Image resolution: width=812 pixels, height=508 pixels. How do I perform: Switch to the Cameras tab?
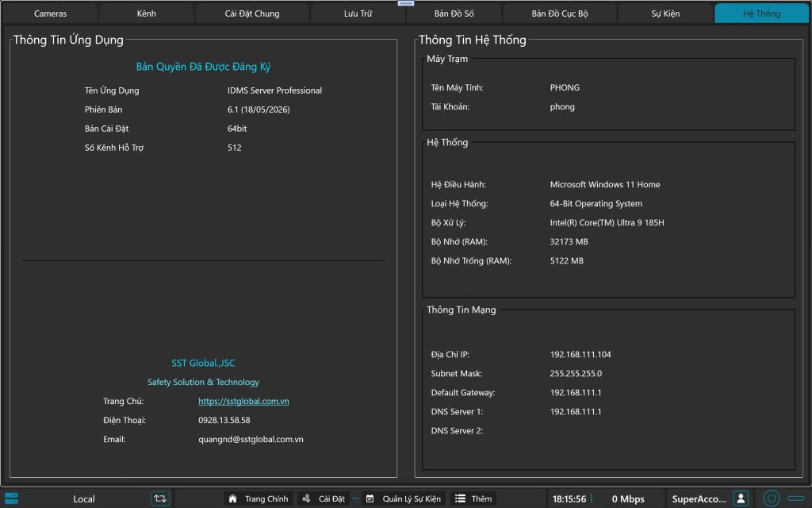pos(50,13)
